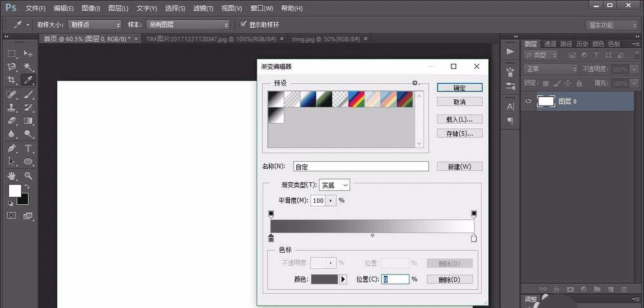Select the Ellipse shape tool

pos(28,161)
